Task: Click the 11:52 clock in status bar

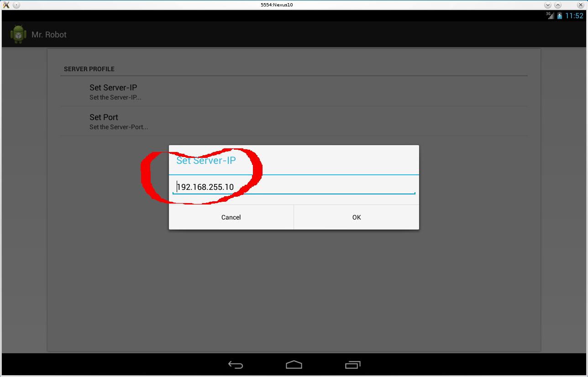Action: 574,16
